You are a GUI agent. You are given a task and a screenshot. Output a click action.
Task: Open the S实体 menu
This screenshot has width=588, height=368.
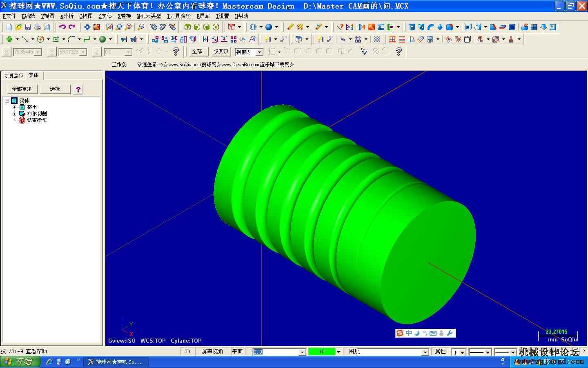pyautogui.click(x=105, y=16)
